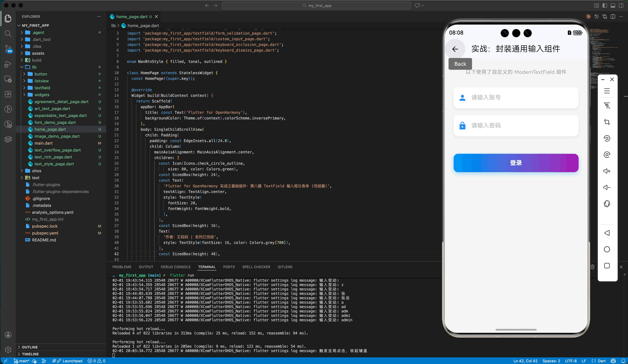Viewport: 628px width, 364px height.
Task: Open the Search view in activity bar
Action: tap(8, 34)
